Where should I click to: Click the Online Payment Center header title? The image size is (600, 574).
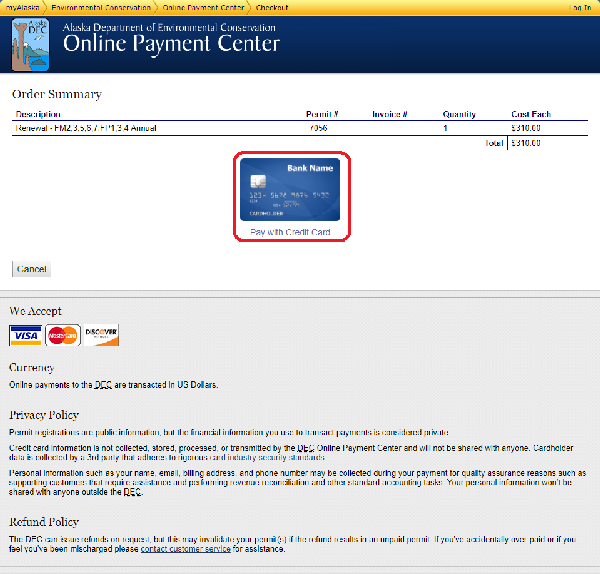(x=171, y=44)
